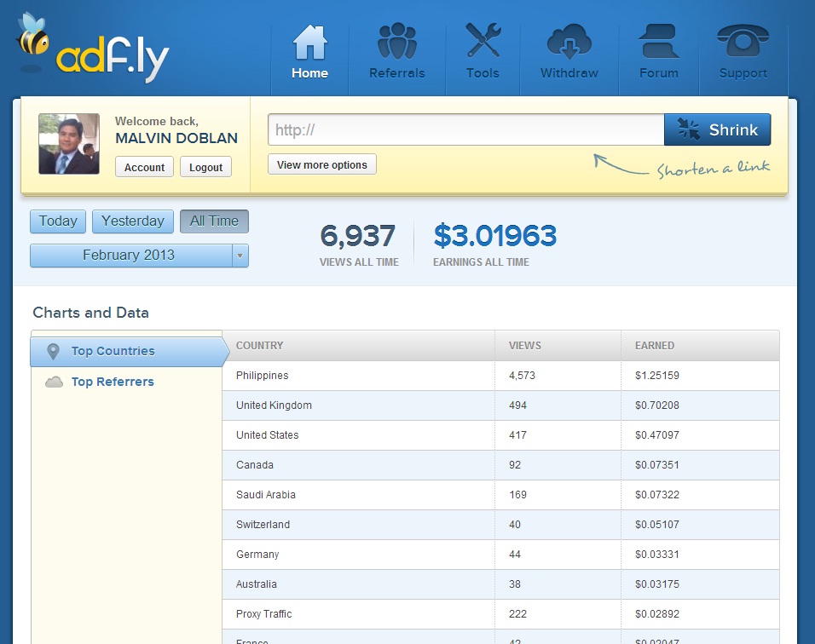Open Account settings
Viewport: 815px width, 644px height.
click(143, 167)
